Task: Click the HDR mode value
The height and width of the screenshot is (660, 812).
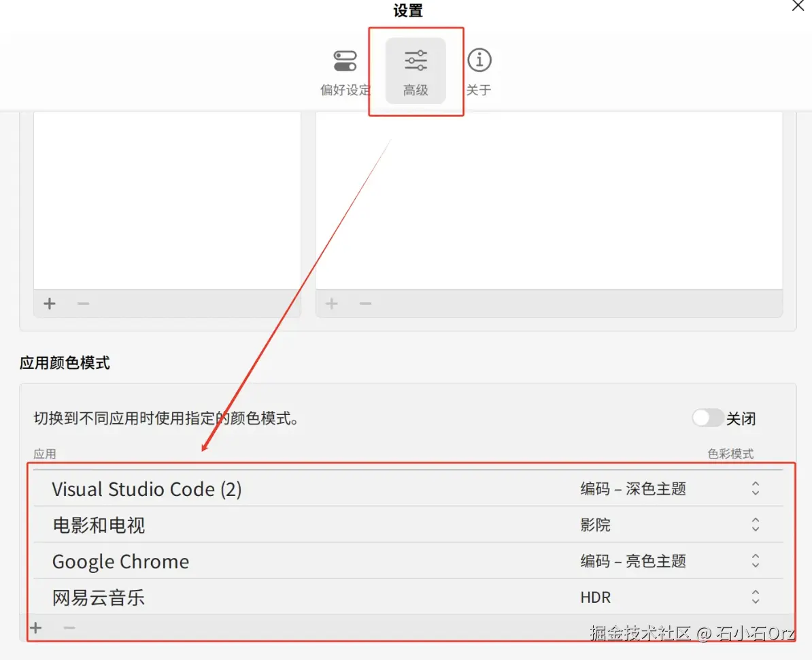Action: click(x=596, y=597)
